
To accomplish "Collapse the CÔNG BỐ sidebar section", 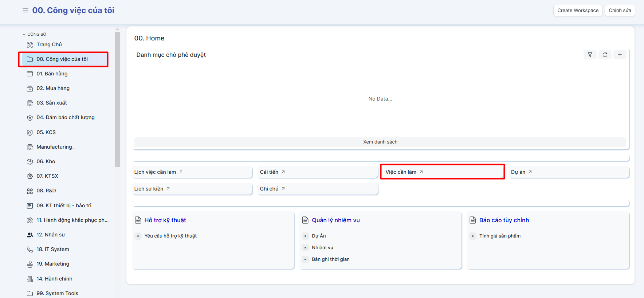I will coord(24,35).
